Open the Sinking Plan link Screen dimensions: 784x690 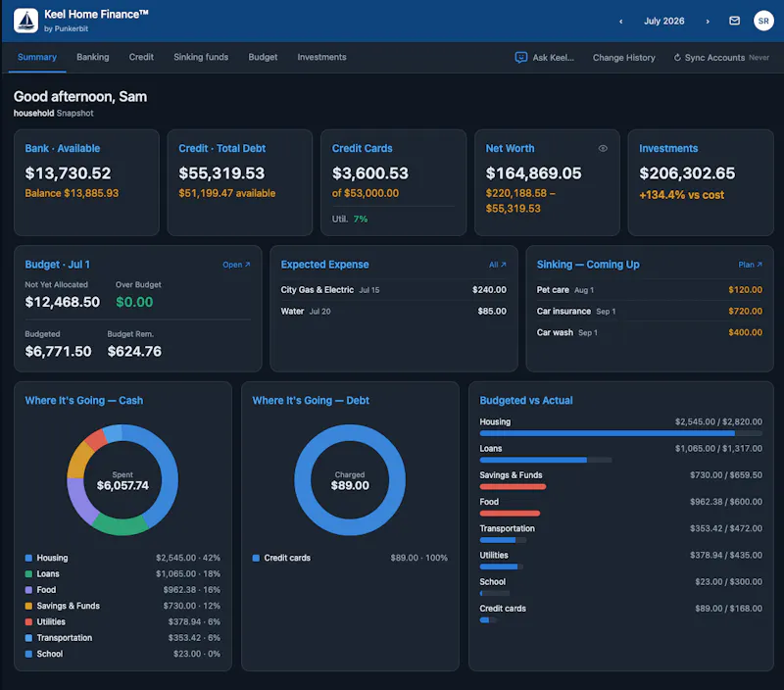[750, 265]
